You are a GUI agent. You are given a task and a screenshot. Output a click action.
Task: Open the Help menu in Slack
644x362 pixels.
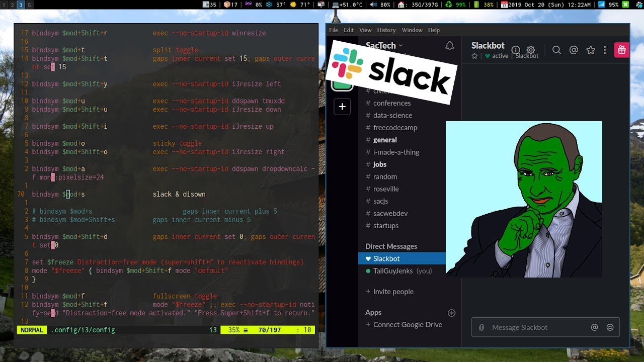coord(434,30)
